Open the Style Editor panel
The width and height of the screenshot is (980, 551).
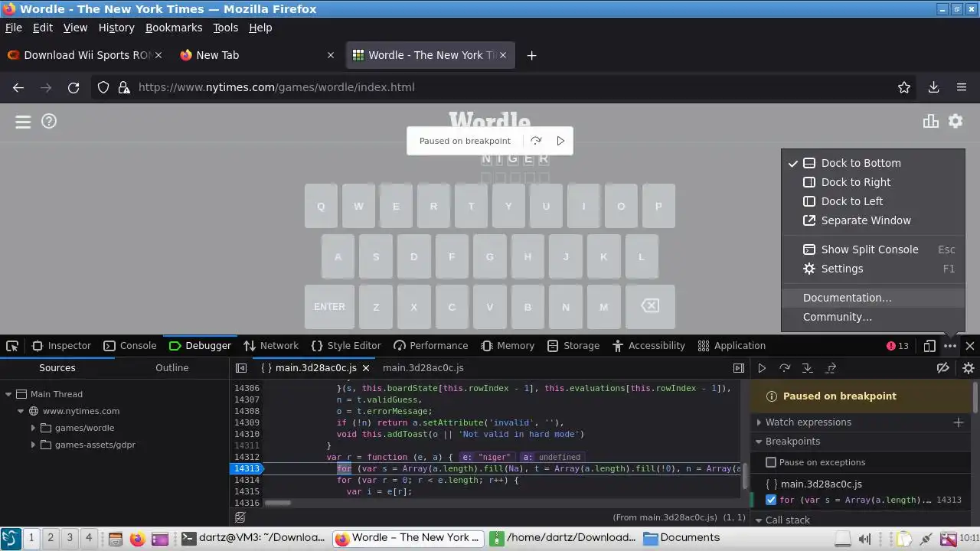pos(345,346)
